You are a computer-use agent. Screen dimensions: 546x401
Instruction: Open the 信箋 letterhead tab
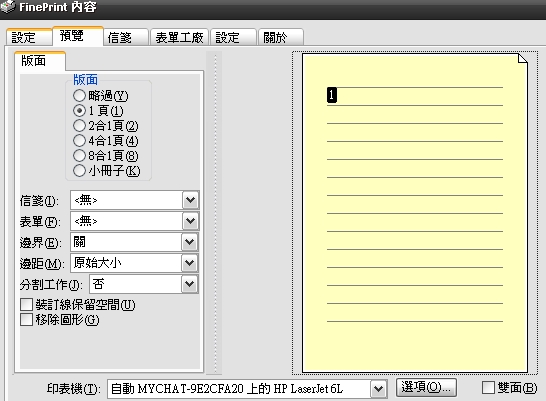pyautogui.click(x=126, y=37)
